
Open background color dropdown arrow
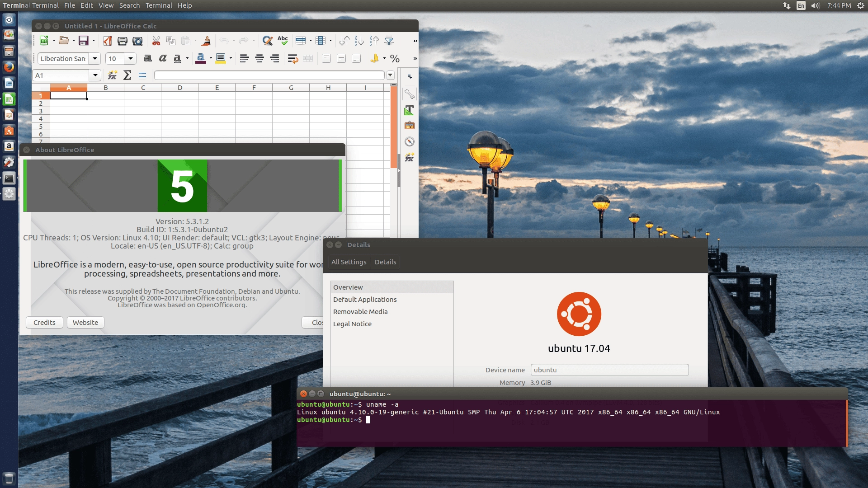click(231, 58)
